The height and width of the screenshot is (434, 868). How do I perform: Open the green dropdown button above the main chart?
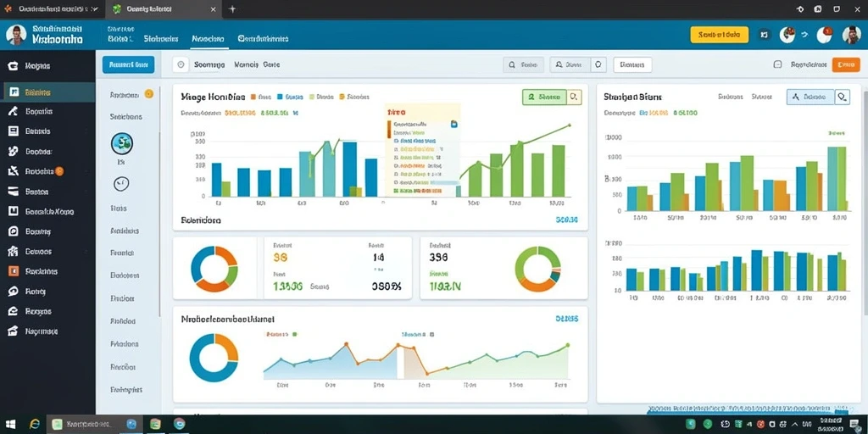tap(544, 97)
